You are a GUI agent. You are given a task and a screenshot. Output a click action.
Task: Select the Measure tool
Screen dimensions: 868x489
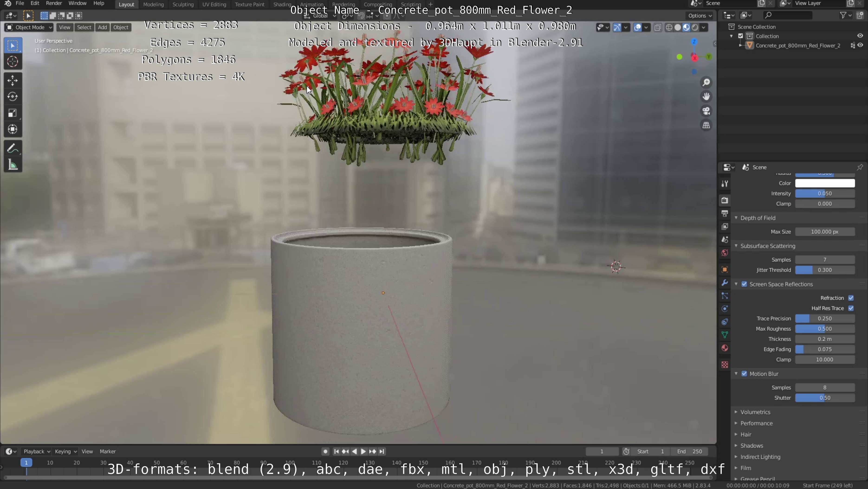(13, 165)
